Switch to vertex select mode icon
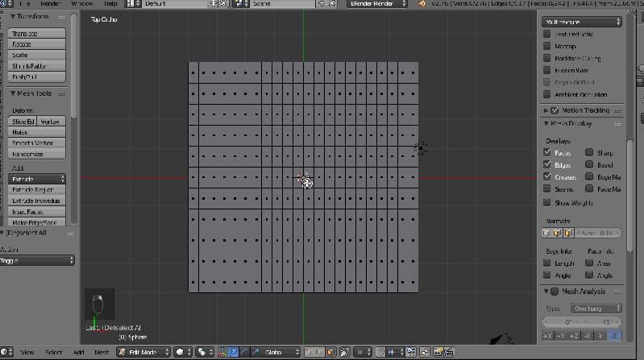 [x=310, y=352]
